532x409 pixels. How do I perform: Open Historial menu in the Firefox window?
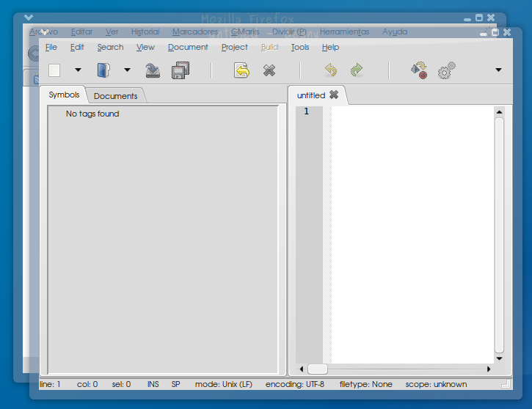click(145, 32)
